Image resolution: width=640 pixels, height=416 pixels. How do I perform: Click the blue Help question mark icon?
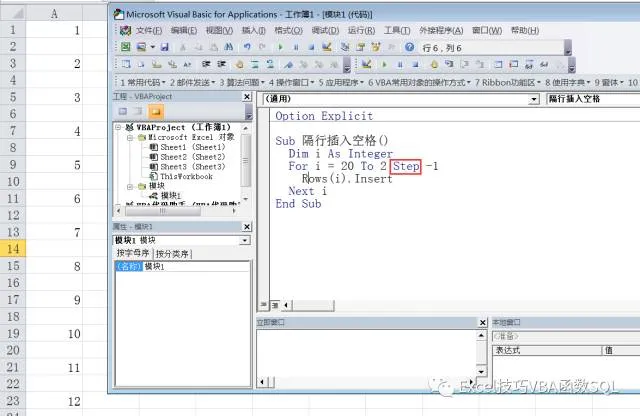(409, 47)
